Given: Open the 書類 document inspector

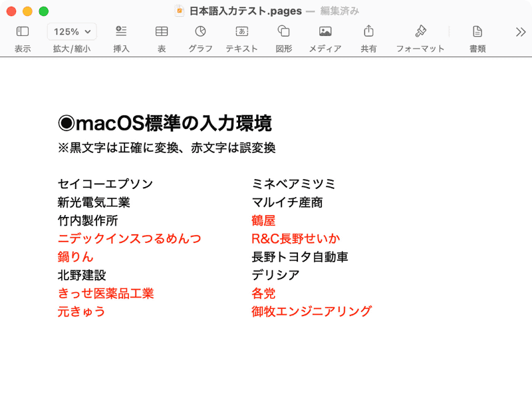Looking at the screenshot, I should 477,31.
